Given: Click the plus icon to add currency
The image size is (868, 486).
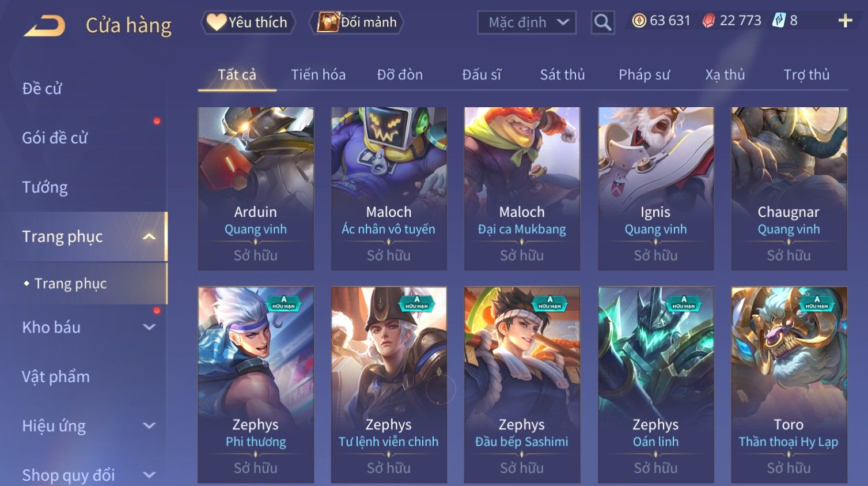Looking at the screenshot, I should point(845,21).
